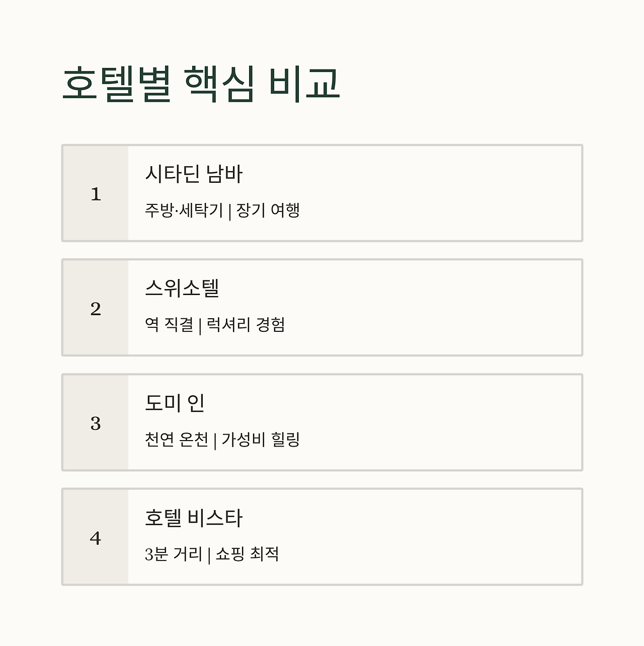Select the number 2 badge
This screenshot has width=644, height=646.
(96, 308)
